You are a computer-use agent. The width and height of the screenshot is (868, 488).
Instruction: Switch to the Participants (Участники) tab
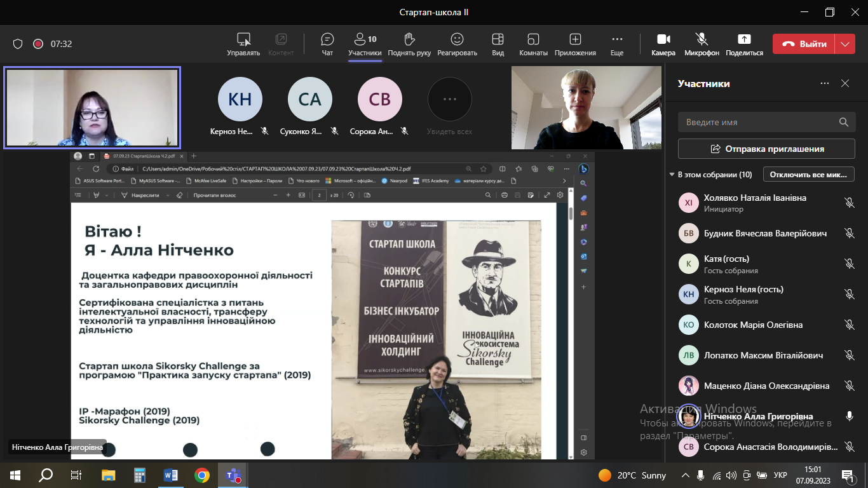[365, 44]
